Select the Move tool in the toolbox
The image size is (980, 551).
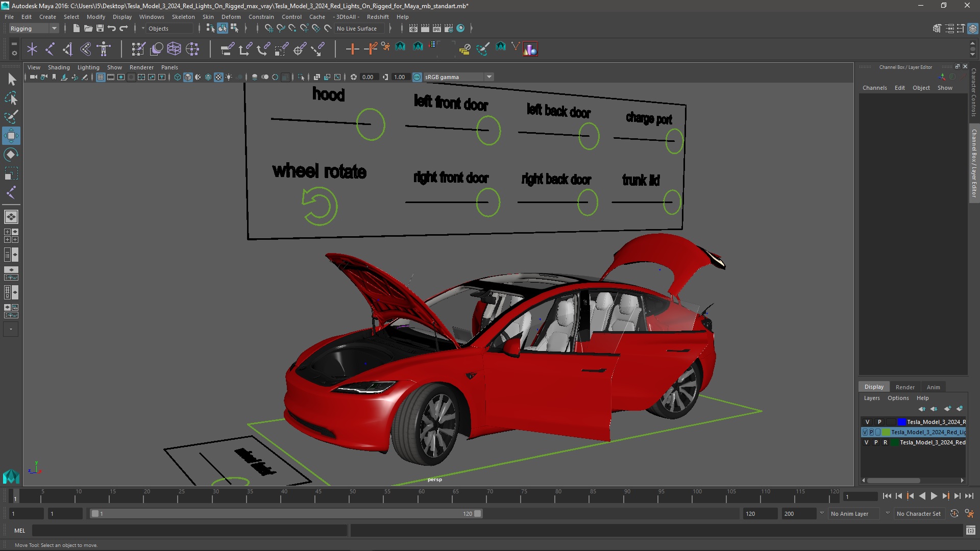[11, 136]
